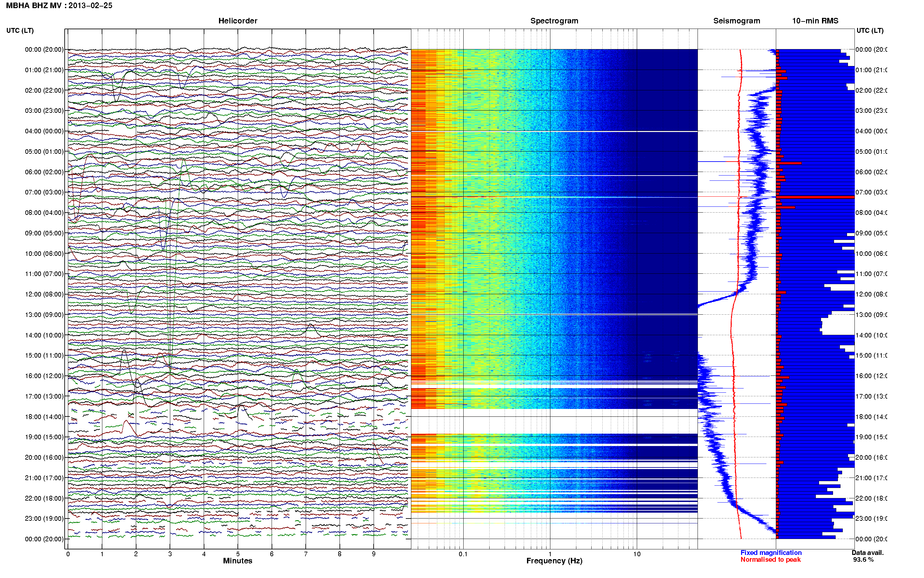This screenshot has height=578, width=924.
Task: Click the minute '5' tick under Helicorder
Action: 237,554
